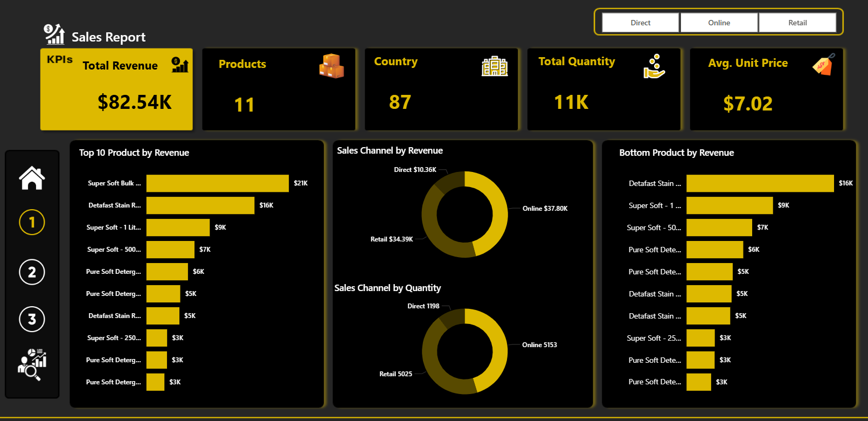Screen dimensions: 868x421
Task: Open page 1 in the sidebar
Action: pyautogui.click(x=32, y=222)
